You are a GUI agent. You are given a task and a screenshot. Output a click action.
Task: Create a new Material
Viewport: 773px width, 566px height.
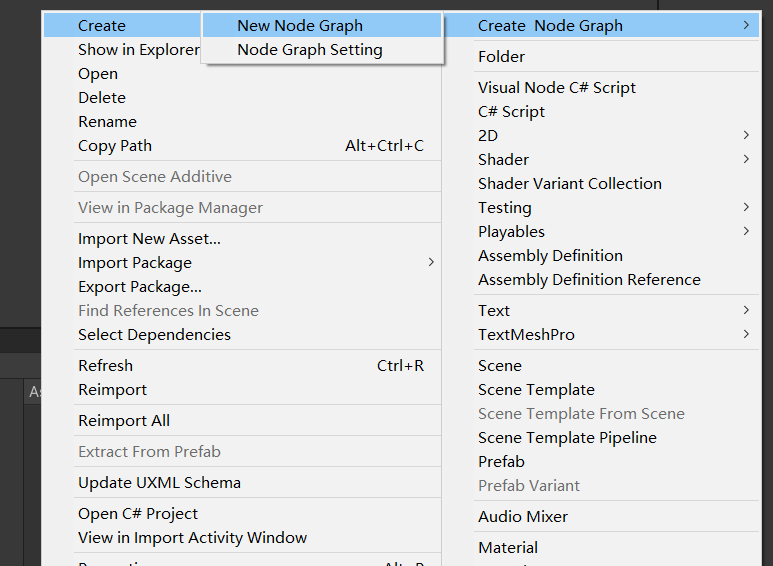pos(601,548)
